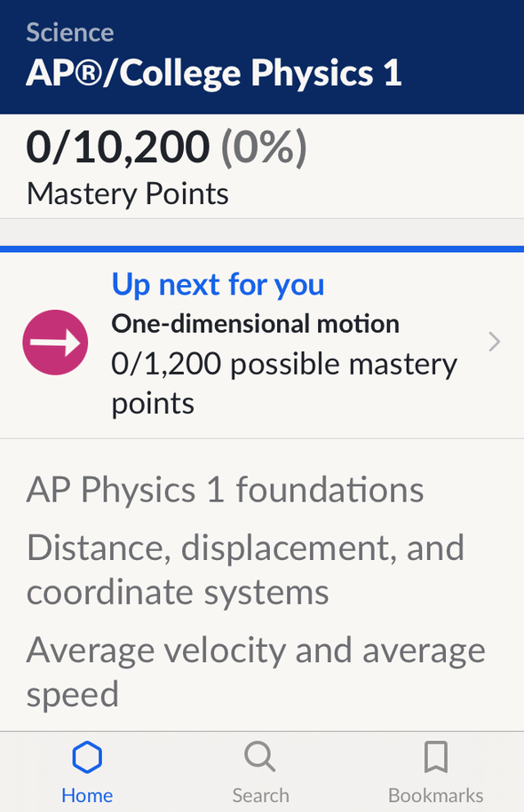Tap the 0/10,200 mastery points total
524x812 pixels.
pyautogui.click(x=118, y=148)
